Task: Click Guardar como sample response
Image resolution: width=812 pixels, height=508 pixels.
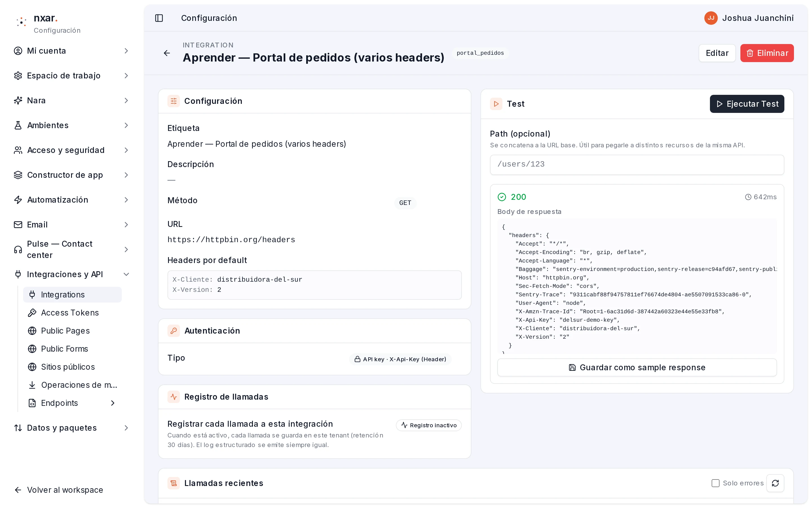Action: [x=637, y=367]
